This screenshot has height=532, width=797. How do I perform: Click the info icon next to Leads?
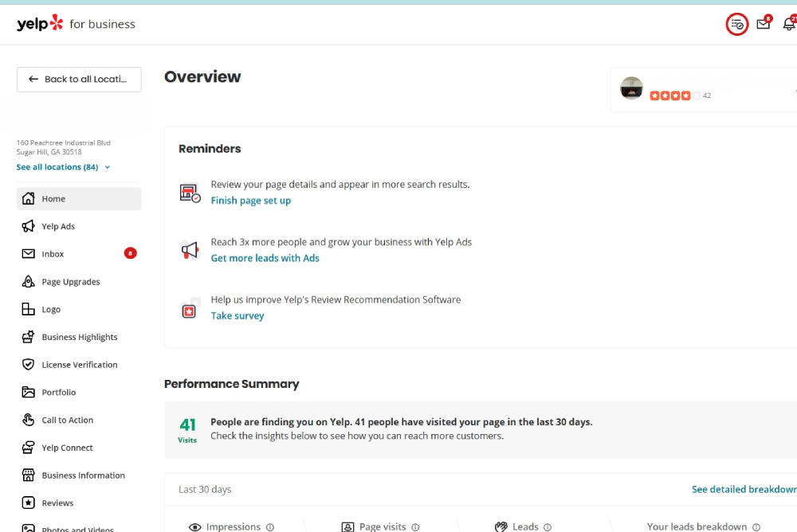coord(548,527)
